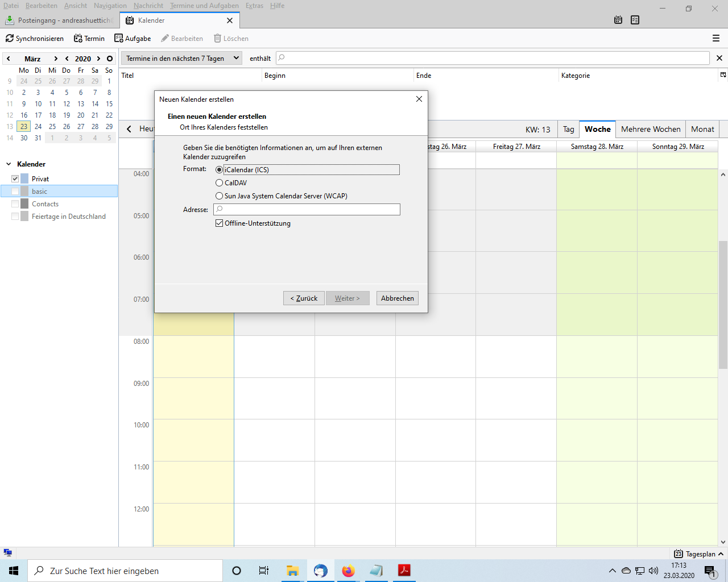Select Sun Java System Calendar Server option

pos(220,196)
